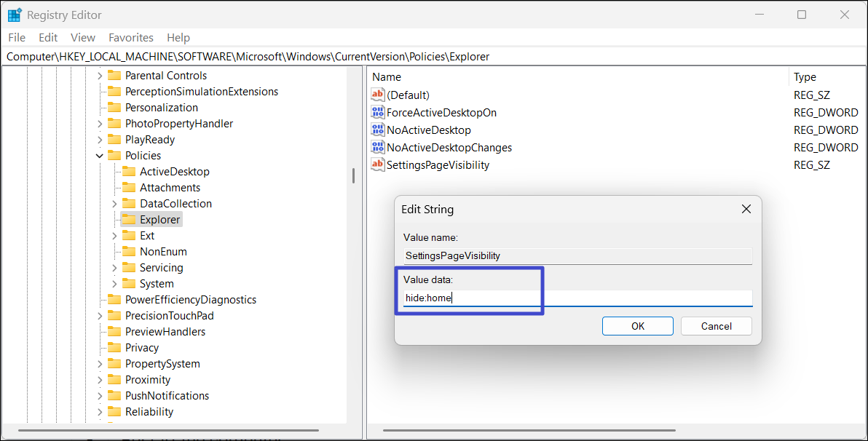Click the ForceActiveDesktopOn DWORD icon
The image size is (868, 441).
(x=377, y=113)
